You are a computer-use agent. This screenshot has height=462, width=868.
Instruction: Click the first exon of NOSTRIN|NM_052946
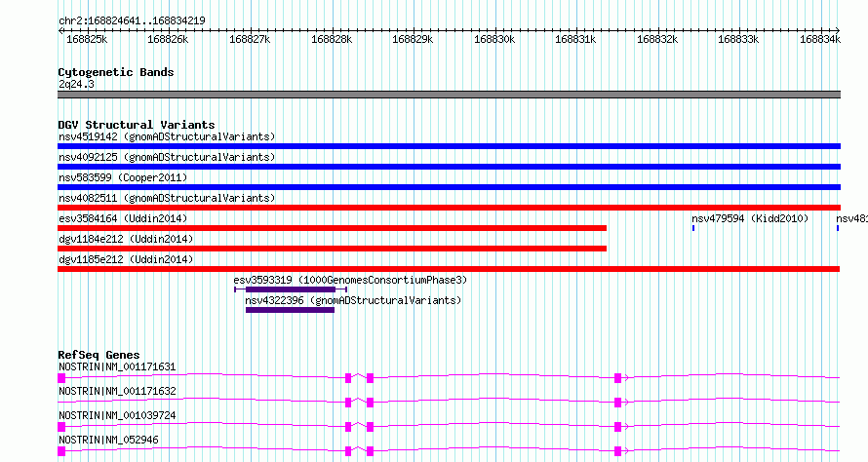61,451
